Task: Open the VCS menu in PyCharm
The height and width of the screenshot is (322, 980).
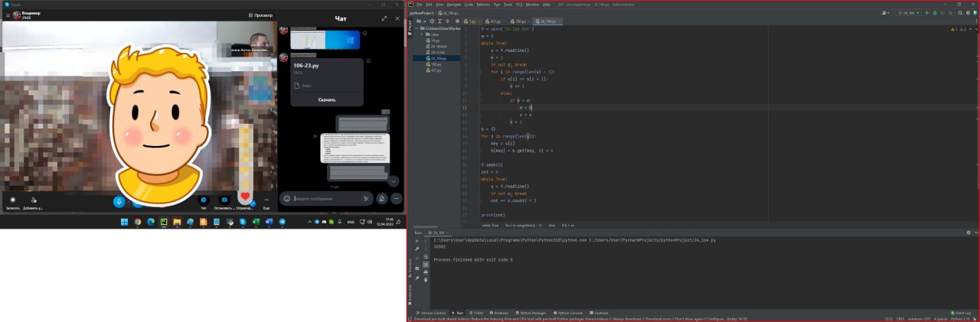Action: click(x=519, y=4)
